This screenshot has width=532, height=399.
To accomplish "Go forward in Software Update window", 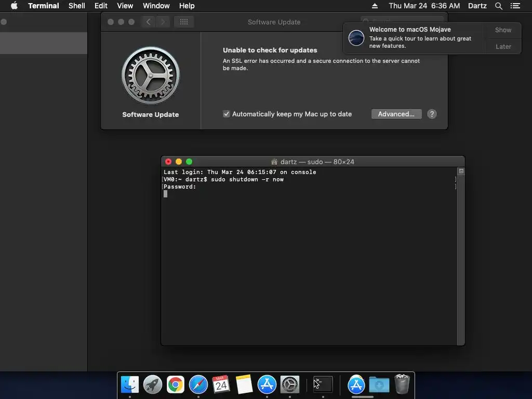I will (163, 22).
